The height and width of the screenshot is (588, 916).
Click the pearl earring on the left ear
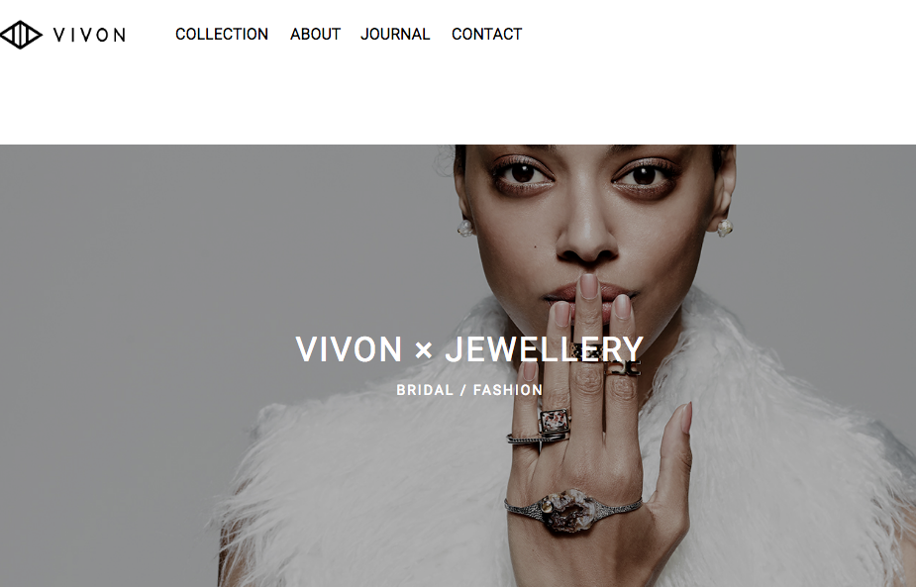(x=465, y=228)
